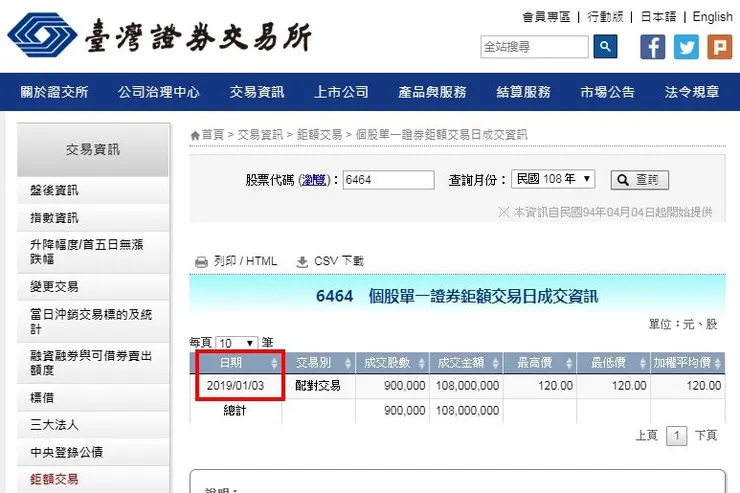Click the blue site search magnifier button

[x=605, y=47]
